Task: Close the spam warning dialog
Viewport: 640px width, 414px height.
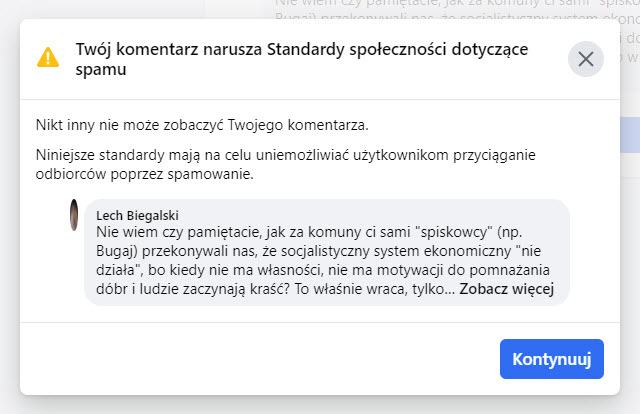Action: pos(586,59)
